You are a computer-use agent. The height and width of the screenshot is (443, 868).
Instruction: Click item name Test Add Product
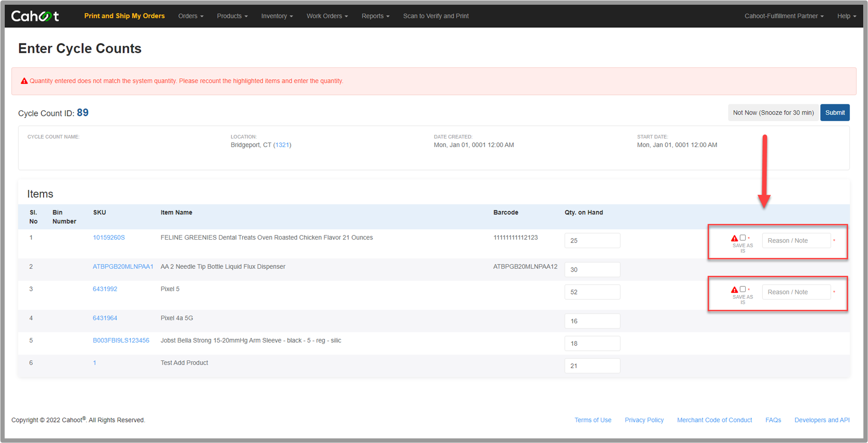tap(184, 363)
